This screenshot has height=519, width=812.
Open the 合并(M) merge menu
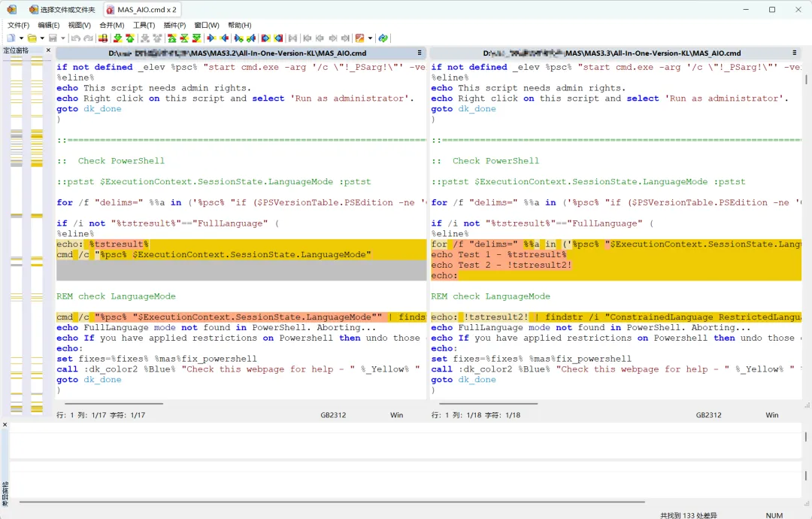pyautogui.click(x=111, y=26)
